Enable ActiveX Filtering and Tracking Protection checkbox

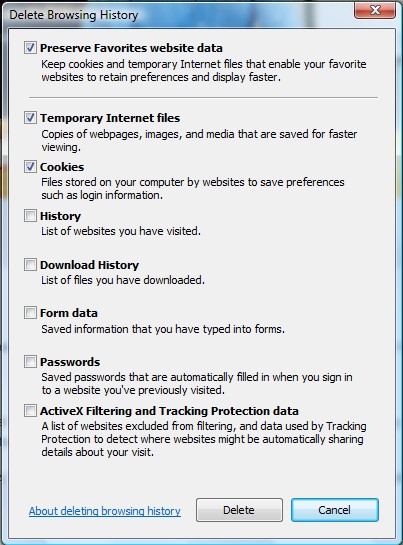click(30, 411)
